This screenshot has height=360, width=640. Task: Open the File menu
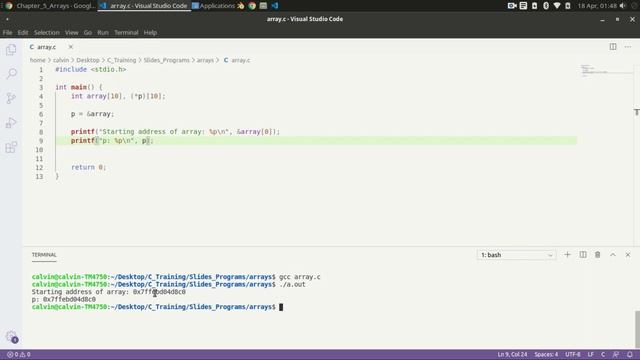tap(7, 32)
